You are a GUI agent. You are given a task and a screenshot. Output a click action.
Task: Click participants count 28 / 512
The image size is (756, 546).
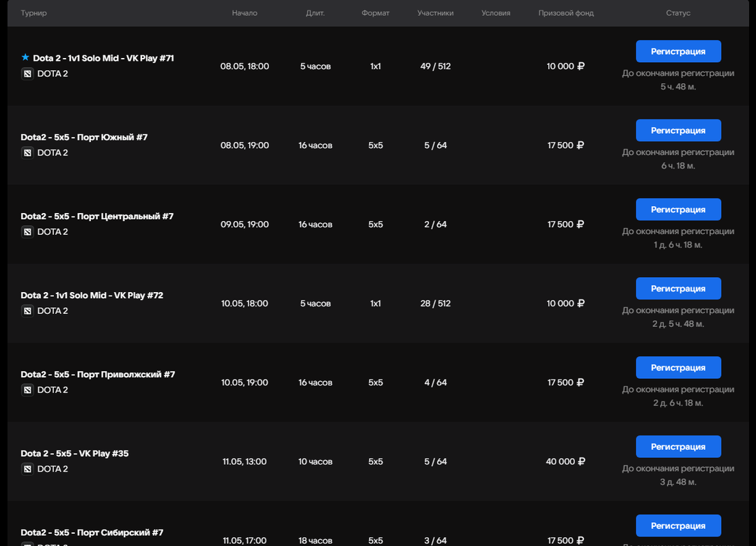[x=436, y=303]
